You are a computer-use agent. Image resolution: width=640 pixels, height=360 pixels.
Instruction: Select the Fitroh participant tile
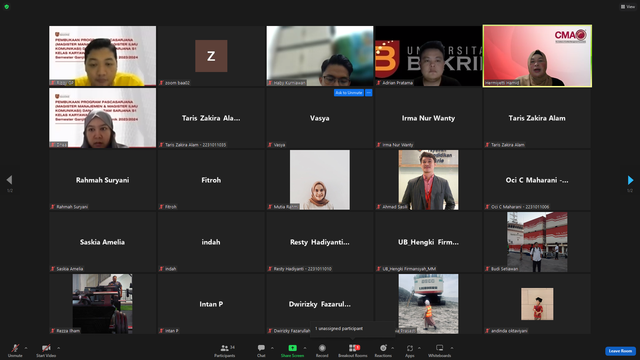click(211, 180)
